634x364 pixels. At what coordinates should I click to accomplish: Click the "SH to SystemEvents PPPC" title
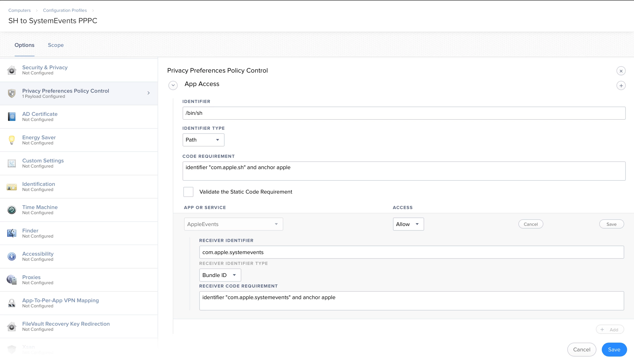(53, 21)
